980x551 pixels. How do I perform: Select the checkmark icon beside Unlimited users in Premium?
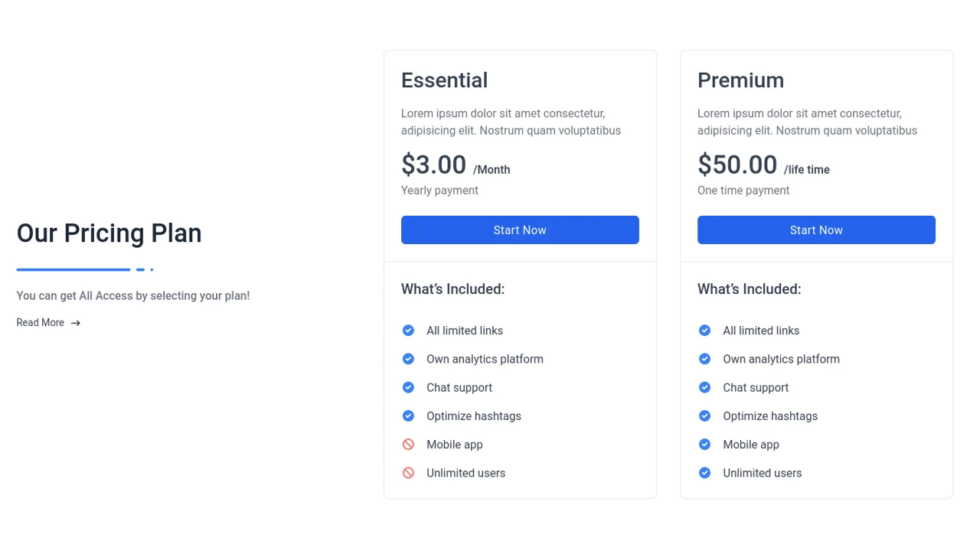(704, 472)
